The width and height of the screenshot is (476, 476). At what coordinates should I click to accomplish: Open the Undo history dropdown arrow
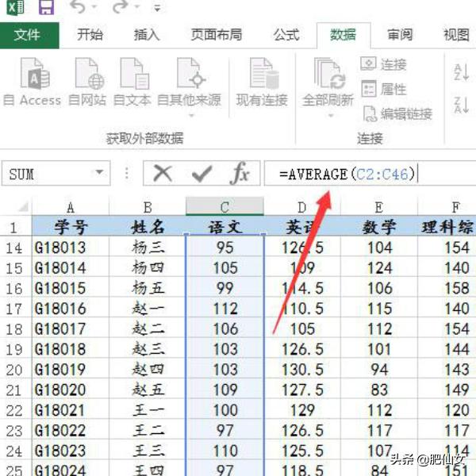[94, 6]
